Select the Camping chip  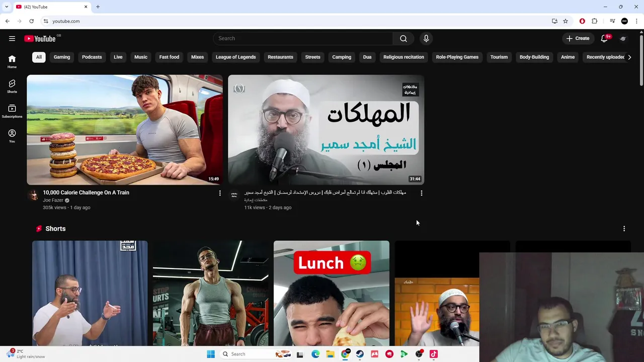[x=342, y=57]
